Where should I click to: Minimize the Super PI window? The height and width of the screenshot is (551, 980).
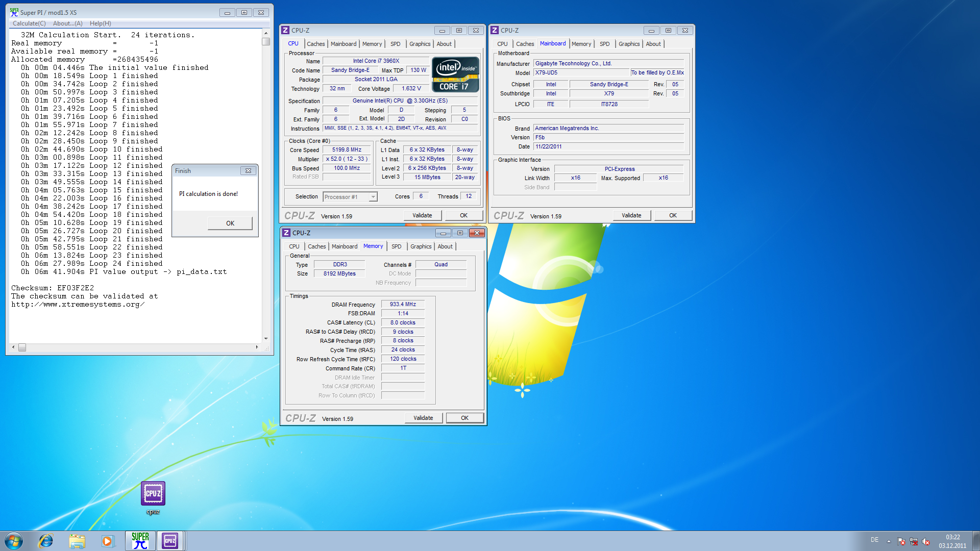pos(227,13)
